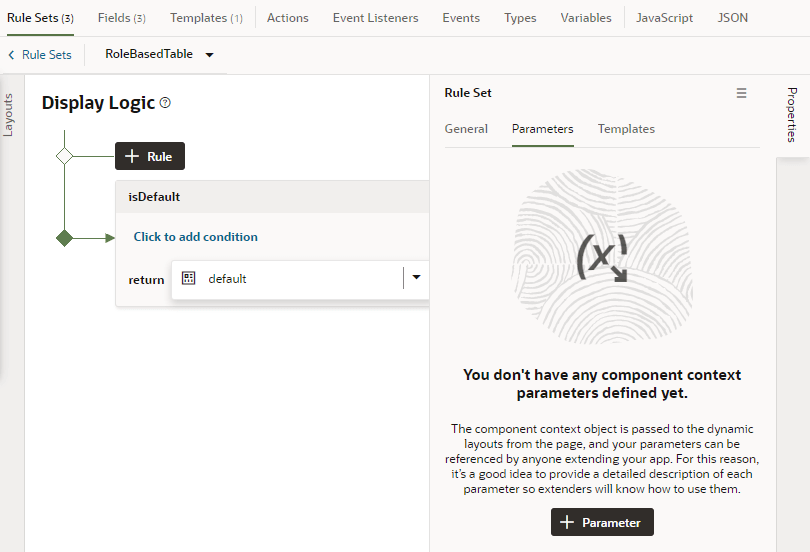Screen dimensions: 810x552
Task: Click the back chevron beside Rule Sets
Action: [x=11, y=55]
